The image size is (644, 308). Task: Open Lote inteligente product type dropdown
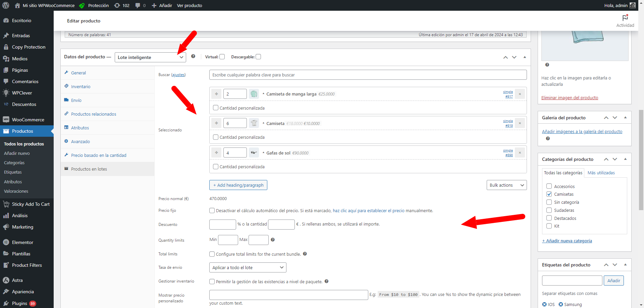point(150,57)
